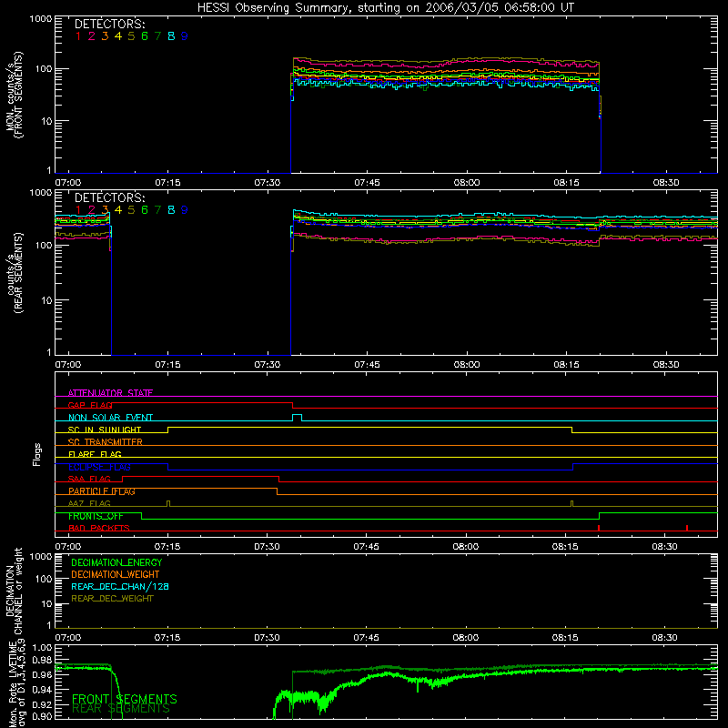Click blue detector 9 in rear segments legend
728x728 pixels.
pos(185,210)
